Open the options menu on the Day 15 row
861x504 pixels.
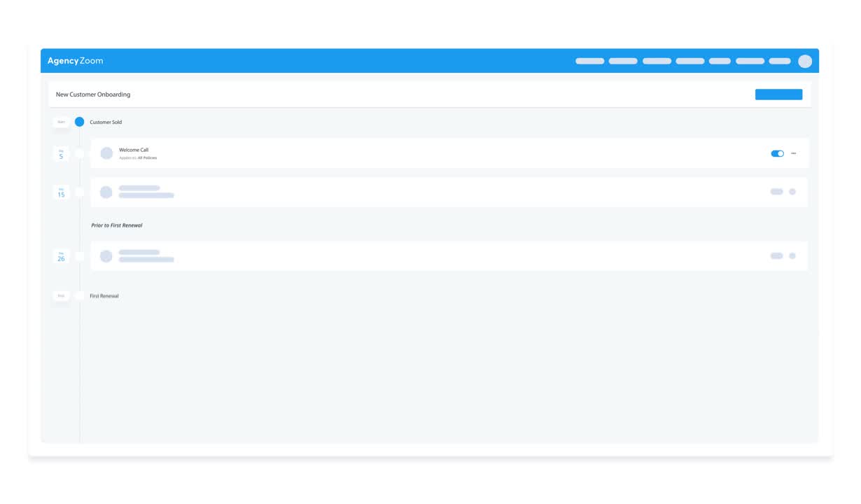coord(792,190)
